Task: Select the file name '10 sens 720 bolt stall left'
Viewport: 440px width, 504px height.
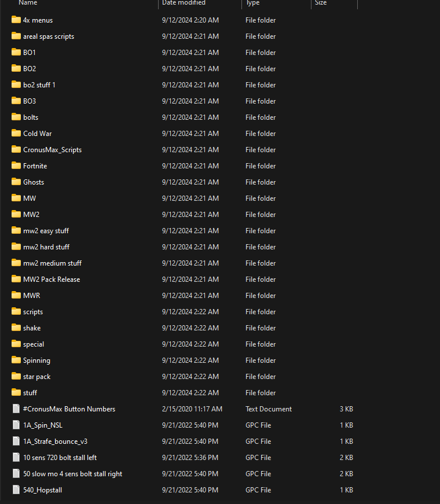Action: coord(60,457)
